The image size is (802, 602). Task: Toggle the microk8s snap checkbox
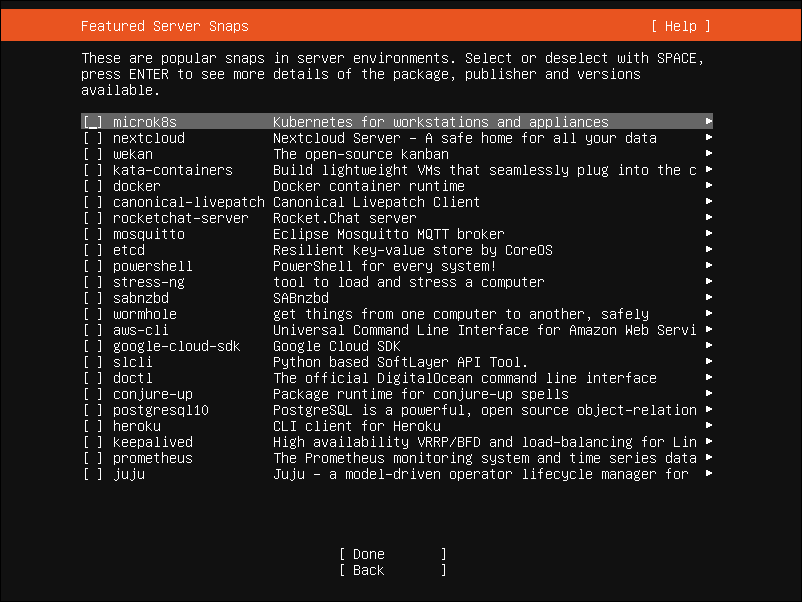(x=93, y=122)
